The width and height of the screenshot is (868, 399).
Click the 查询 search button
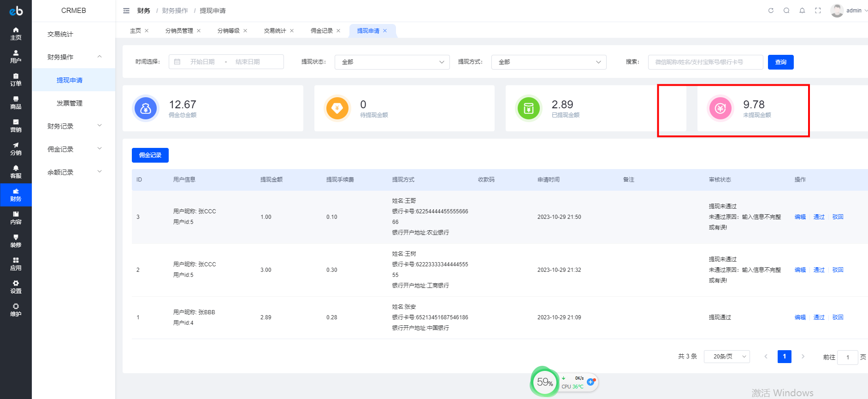(780, 62)
